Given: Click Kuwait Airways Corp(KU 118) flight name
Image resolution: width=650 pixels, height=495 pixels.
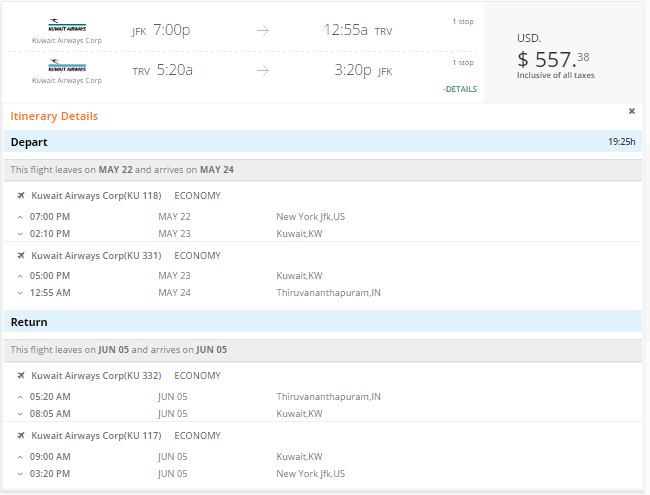Looking at the screenshot, I should 96,196.
